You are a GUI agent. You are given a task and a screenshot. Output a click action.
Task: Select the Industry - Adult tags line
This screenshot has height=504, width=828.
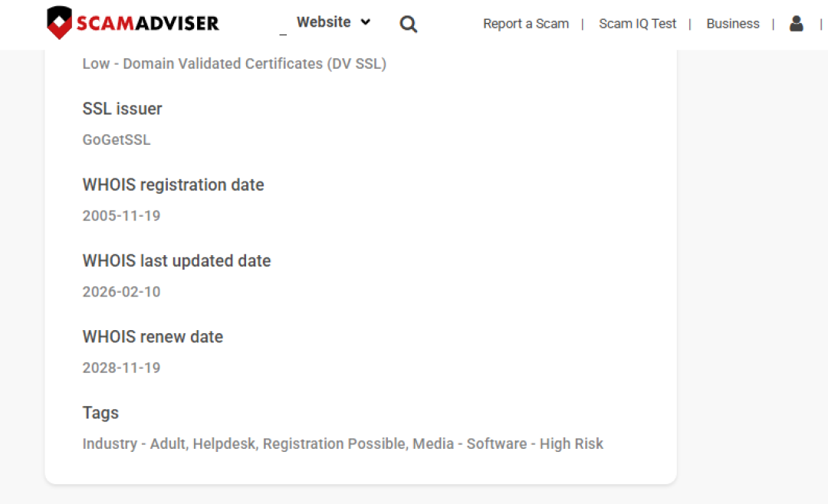point(343,443)
